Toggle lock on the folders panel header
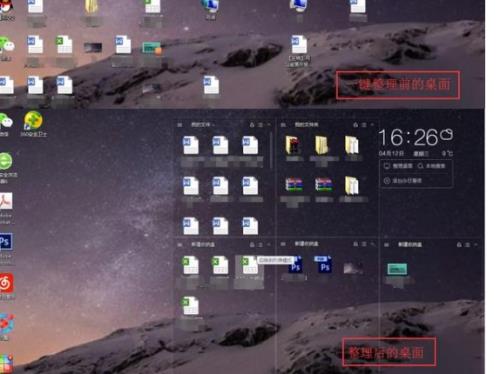 click(355, 125)
